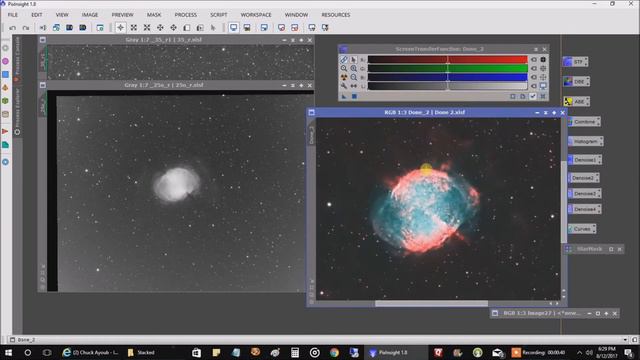Click the DBE process icon on workspace
Viewport: 640px width, 360px height.
pos(577,82)
